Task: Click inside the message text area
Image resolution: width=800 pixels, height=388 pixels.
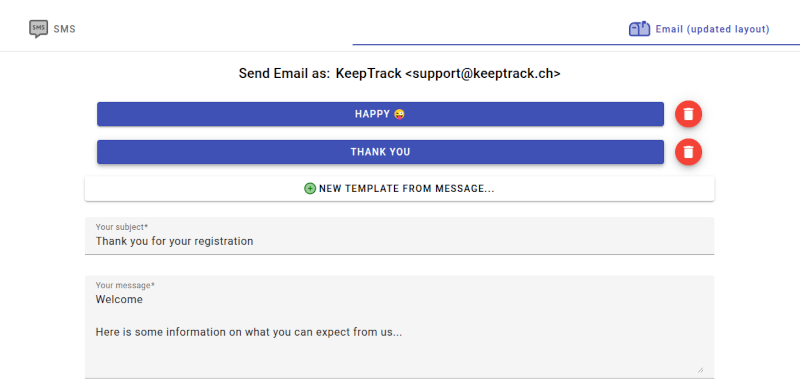Action: pyautogui.click(x=399, y=327)
